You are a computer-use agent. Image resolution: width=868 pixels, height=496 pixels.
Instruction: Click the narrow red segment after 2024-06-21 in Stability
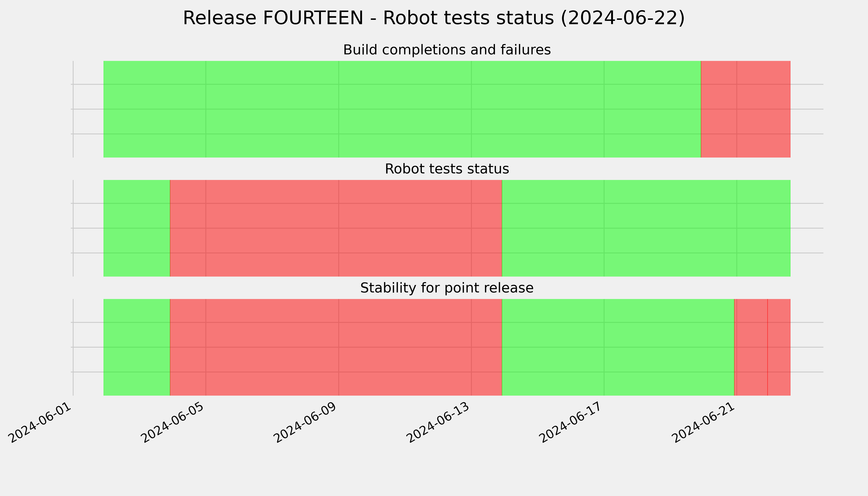coord(751,347)
